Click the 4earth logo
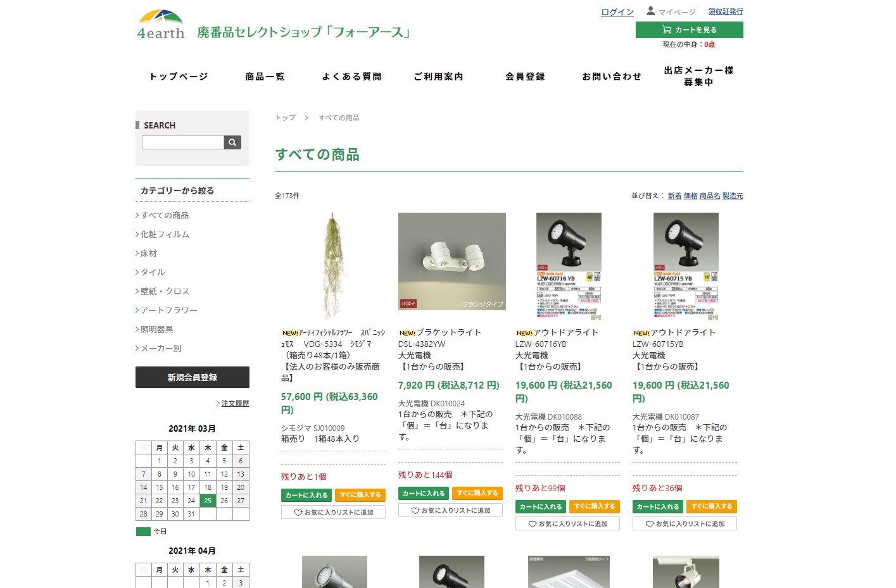This screenshot has width=896, height=588. coord(161,25)
